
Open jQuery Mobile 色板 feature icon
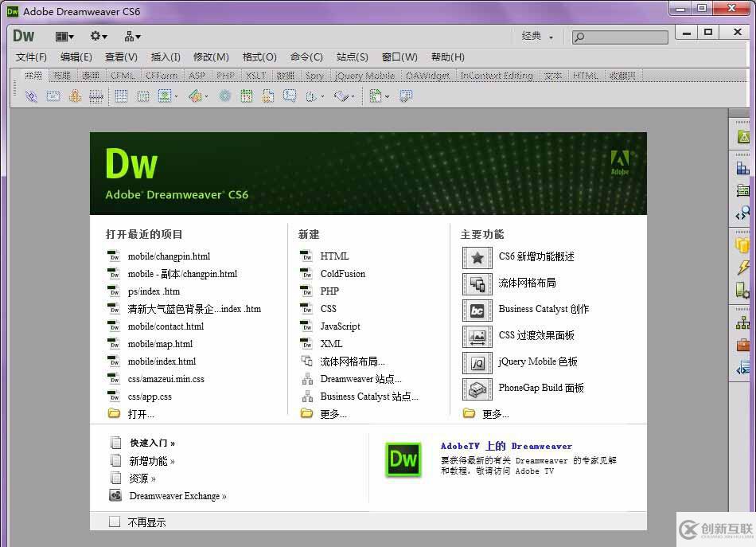click(477, 363)
